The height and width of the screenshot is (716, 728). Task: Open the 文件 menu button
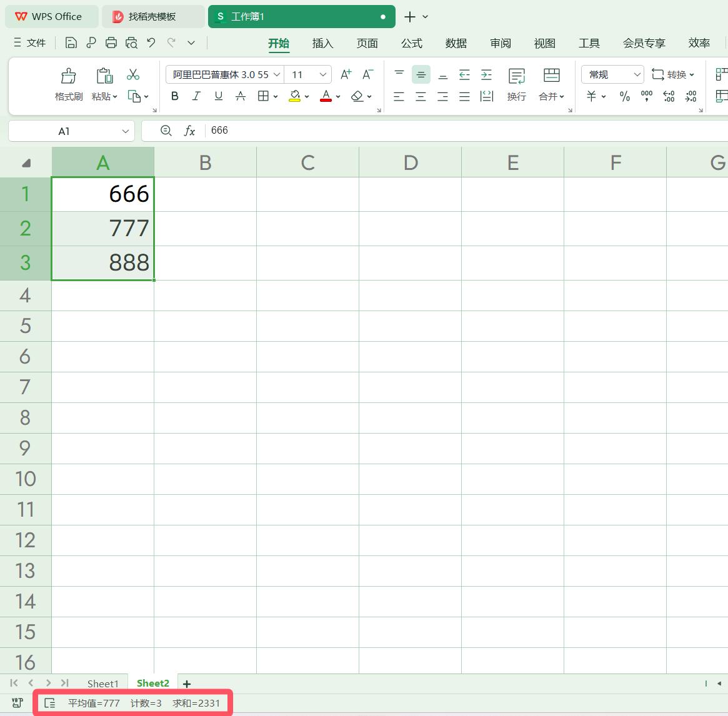[29, 42]
